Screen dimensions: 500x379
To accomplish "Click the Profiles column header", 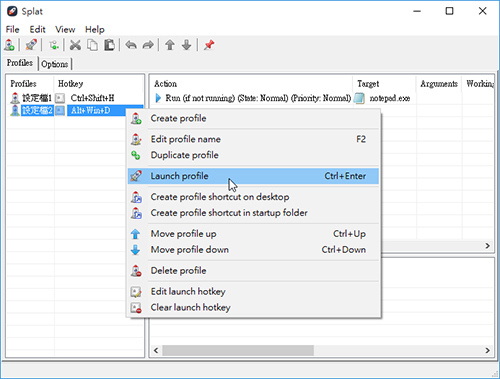I will click(30, 83).
